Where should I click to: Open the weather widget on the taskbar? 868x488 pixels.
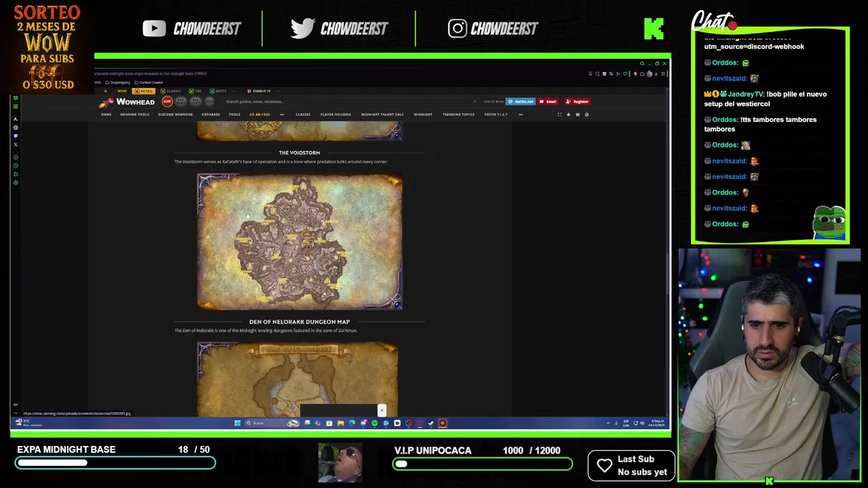pos(29,423)
